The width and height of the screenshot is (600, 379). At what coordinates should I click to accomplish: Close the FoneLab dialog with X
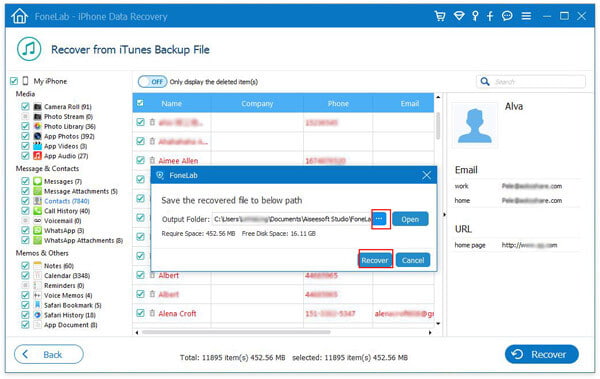pyautogui.click(x=426, y=175)
